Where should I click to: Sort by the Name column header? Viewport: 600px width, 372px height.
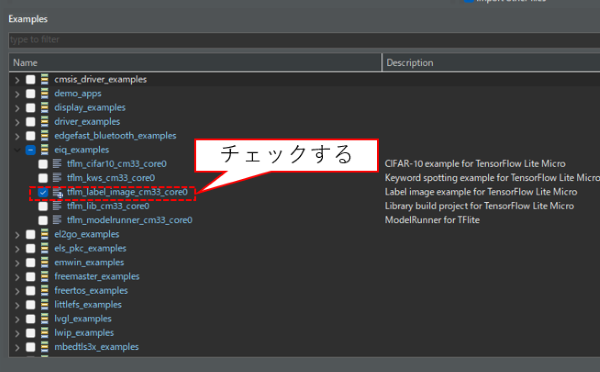(195, 63)
